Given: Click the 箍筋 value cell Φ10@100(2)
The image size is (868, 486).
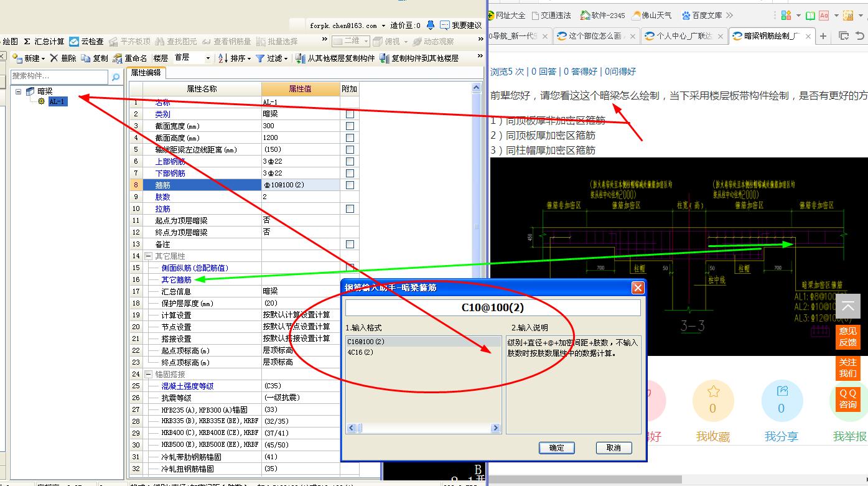Looking at the screenshot, I should click(301, 185).
